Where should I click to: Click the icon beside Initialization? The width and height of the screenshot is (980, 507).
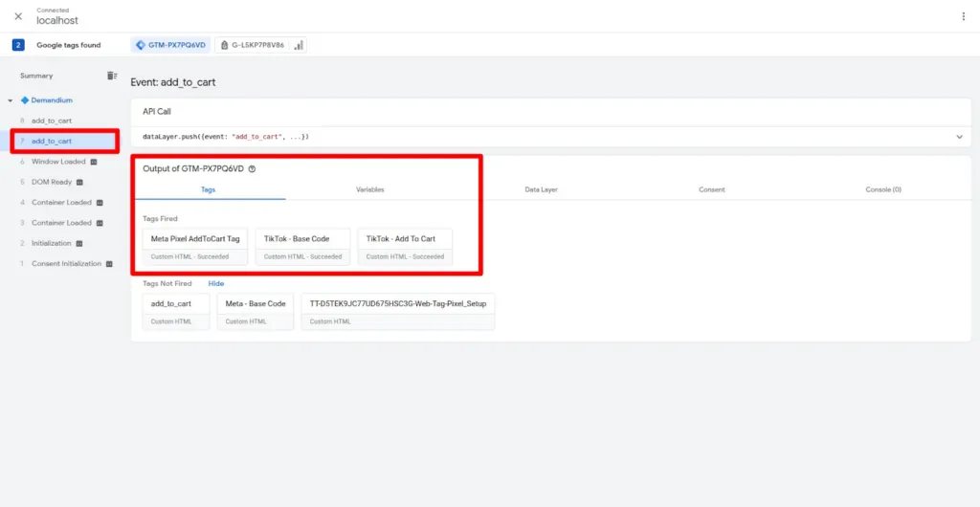78,244
